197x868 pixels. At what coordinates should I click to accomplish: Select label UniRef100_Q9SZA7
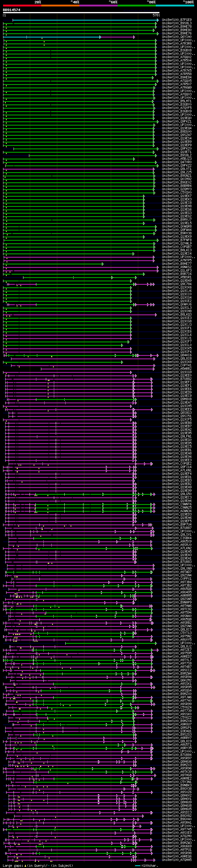pos(177,135)
